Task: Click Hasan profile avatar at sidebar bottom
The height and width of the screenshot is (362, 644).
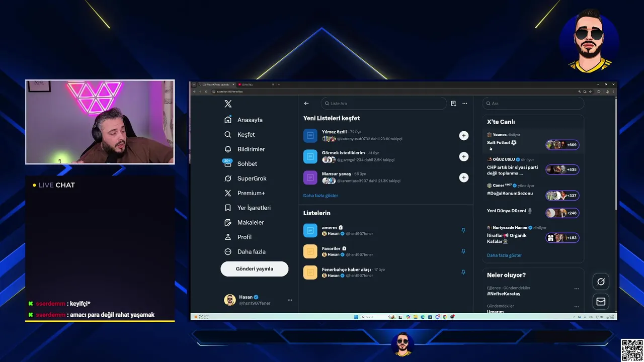Action: 230,300
